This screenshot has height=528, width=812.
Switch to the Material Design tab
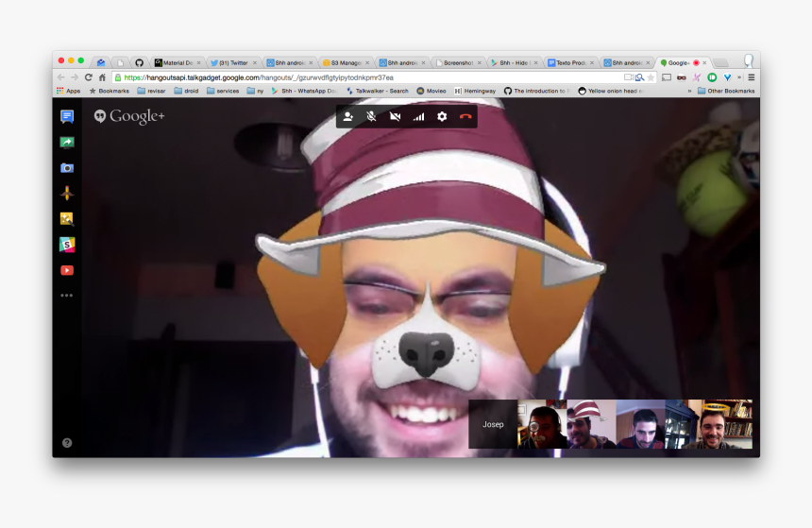pos(176,62)
